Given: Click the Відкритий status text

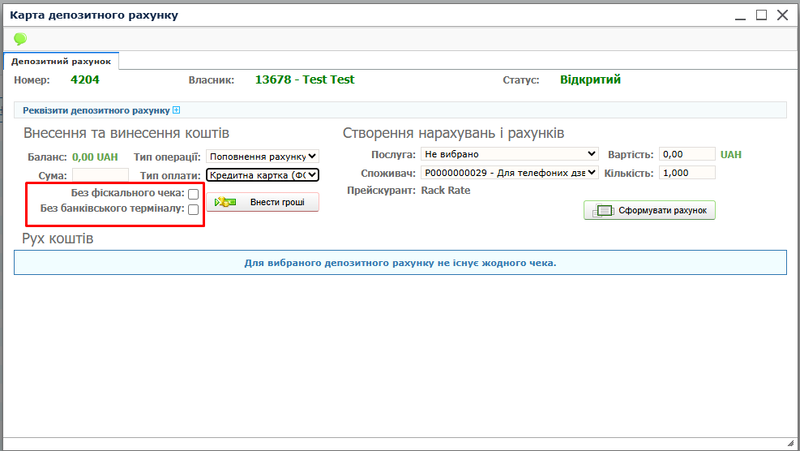Looking at the screenshot, I should (x=589, y=80).
